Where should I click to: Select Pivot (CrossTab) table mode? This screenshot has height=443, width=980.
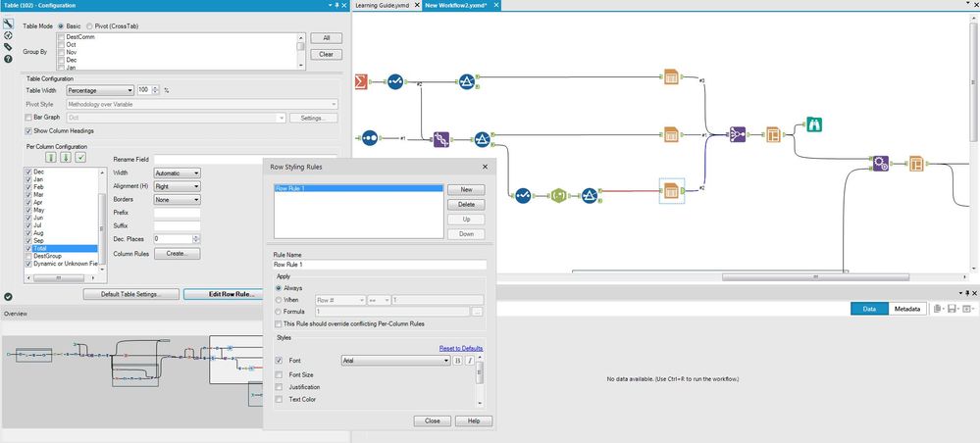tap(89, 26)
